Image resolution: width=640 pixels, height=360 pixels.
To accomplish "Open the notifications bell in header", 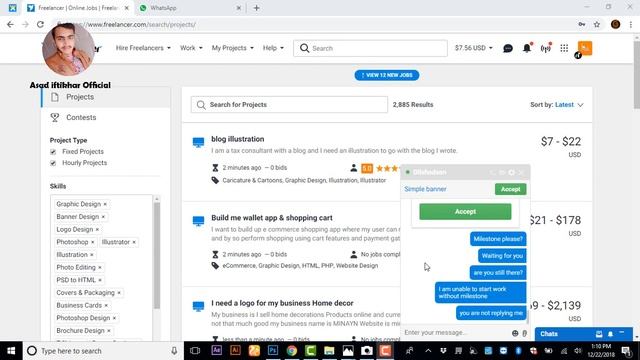I will coord(527,48).
